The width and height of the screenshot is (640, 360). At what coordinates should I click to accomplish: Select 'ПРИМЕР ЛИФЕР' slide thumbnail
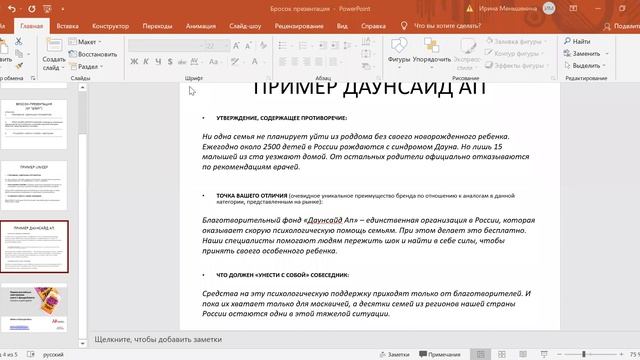pos(34,185)
